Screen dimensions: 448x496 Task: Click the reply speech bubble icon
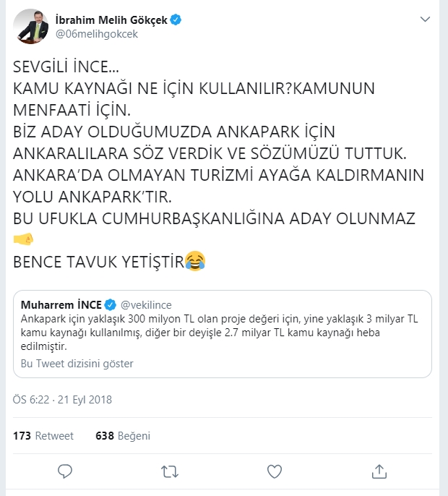tap(65, 472)
